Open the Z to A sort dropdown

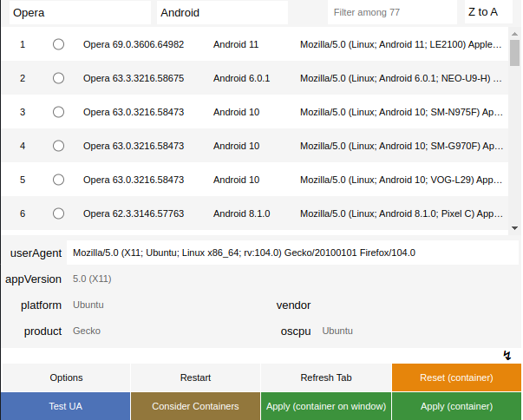tap(488, 12)
